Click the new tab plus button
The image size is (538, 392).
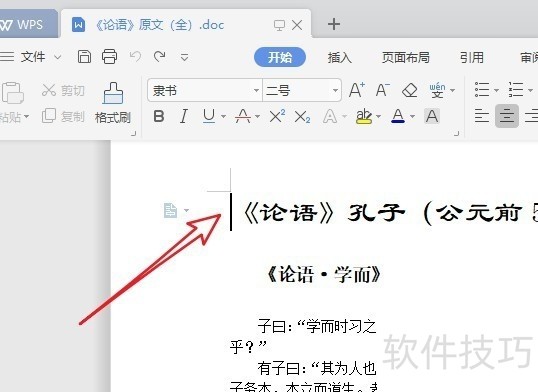(x=334, y=24)
